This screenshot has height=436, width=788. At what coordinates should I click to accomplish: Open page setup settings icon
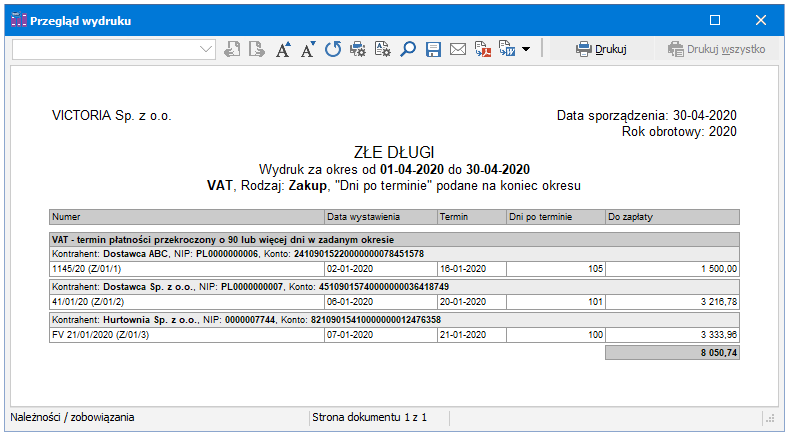[x=382, y=49]
